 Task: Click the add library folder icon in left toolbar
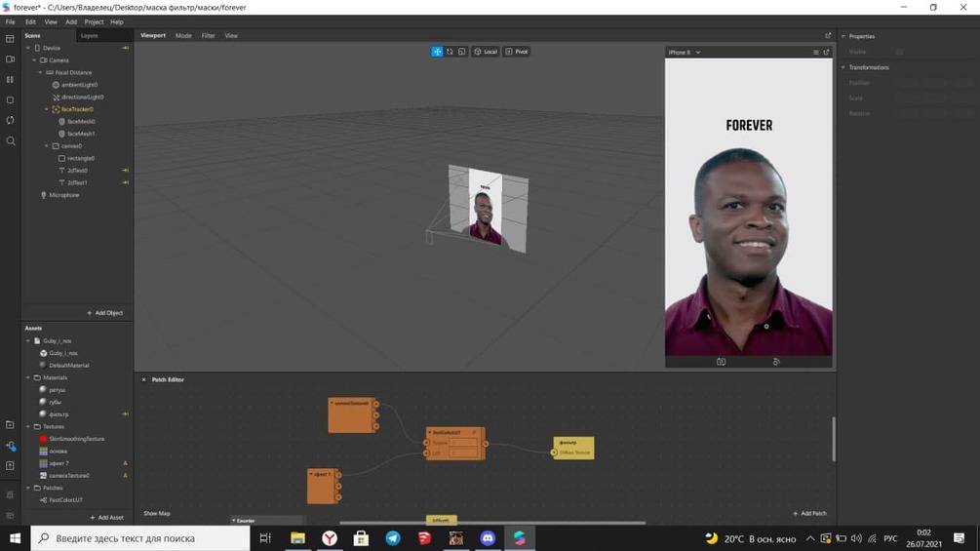point(10,425)
